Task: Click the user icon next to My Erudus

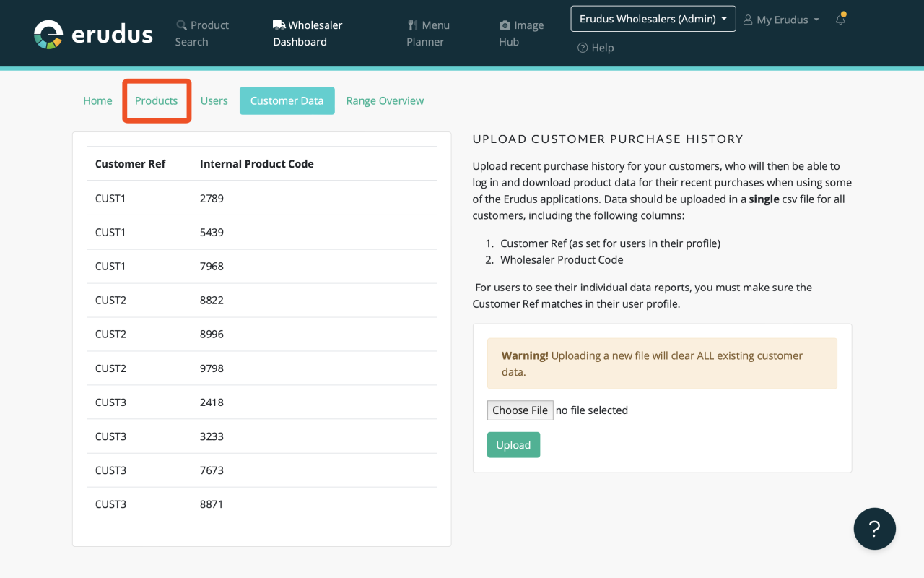Action: click(x=749, y=20)
